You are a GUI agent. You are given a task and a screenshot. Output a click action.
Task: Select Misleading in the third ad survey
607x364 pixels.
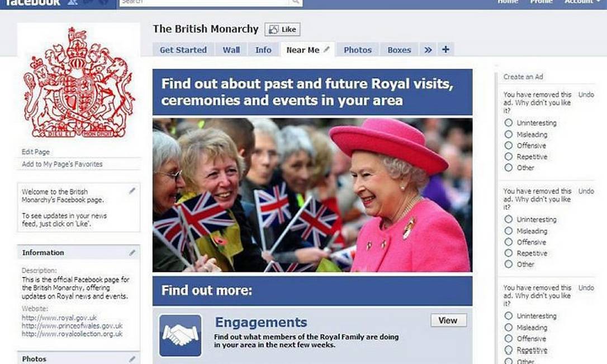pos(508,327)
